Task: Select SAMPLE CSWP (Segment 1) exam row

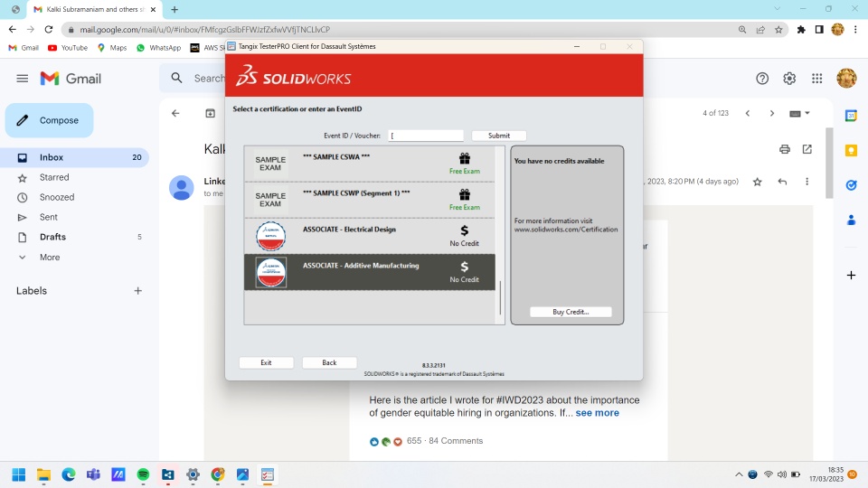Action: coord(370,200)
